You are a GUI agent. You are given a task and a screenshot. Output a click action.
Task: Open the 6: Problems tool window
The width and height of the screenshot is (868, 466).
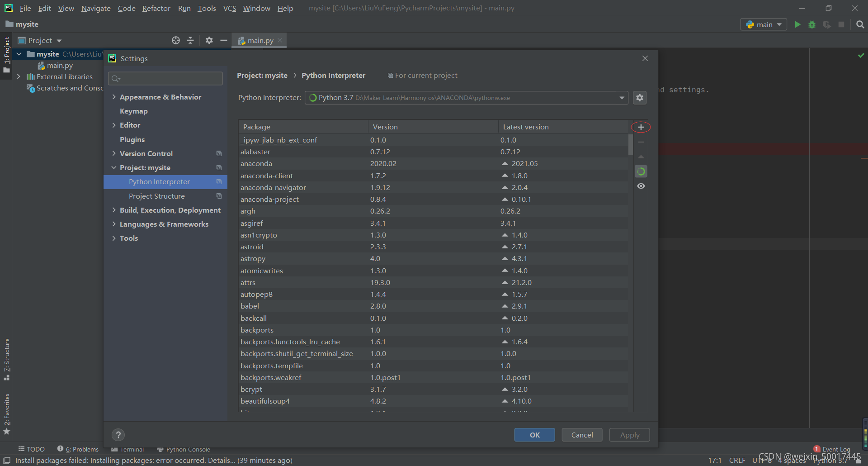(78, 449)
